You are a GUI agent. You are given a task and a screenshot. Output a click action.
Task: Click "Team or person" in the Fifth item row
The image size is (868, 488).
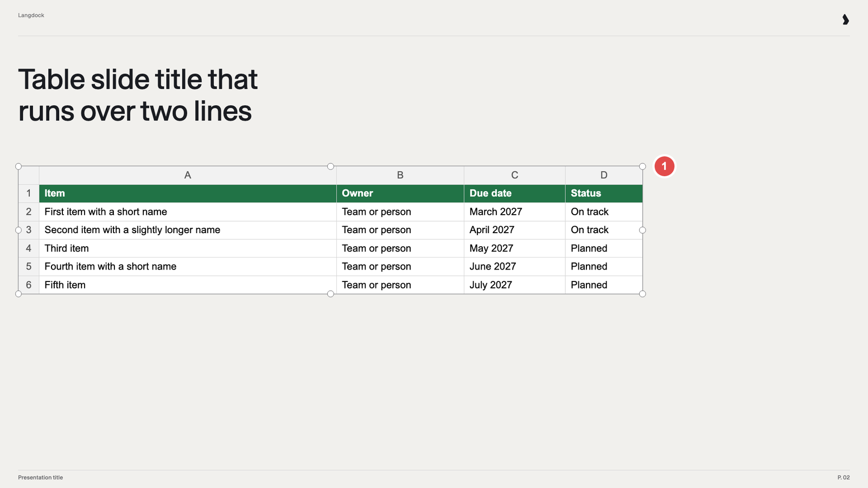pyautogui.click(x=400, y=285)
